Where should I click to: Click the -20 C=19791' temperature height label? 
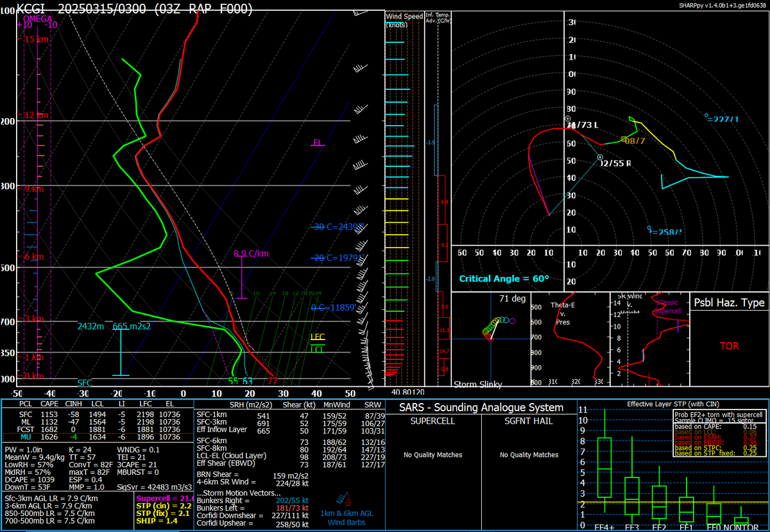(x=338, y=259)
